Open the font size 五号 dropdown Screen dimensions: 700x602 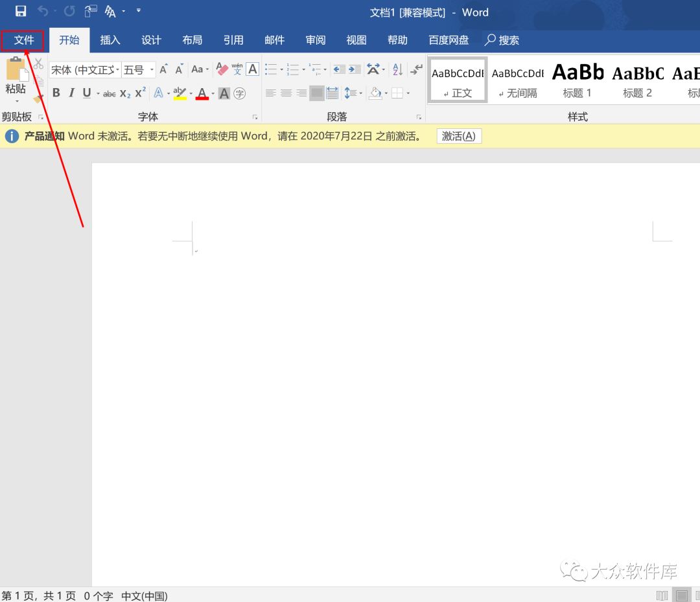pos(152,70)
